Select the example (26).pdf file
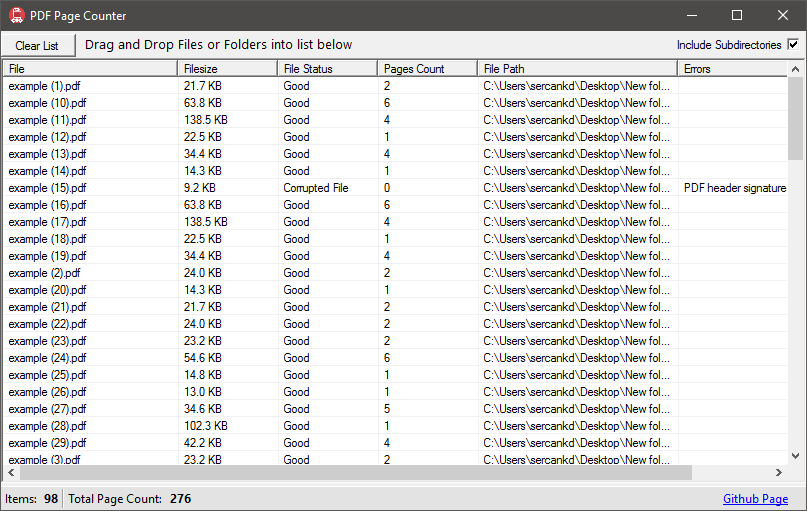Screen dimensions: 807x511 (47, 392)
